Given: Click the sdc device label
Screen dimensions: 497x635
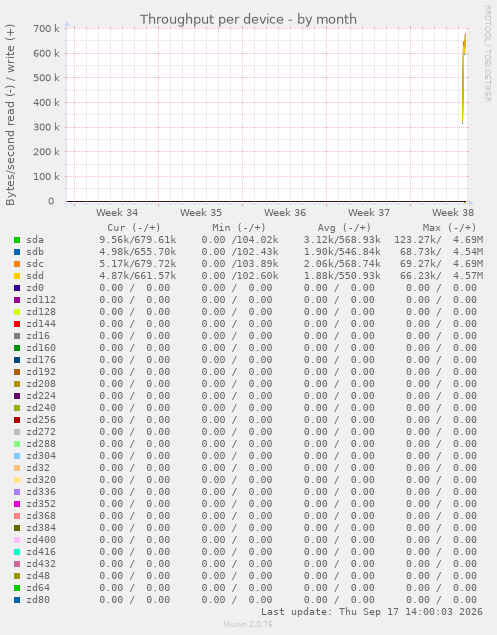Looking at the screenshot, I should coord(35,264).
